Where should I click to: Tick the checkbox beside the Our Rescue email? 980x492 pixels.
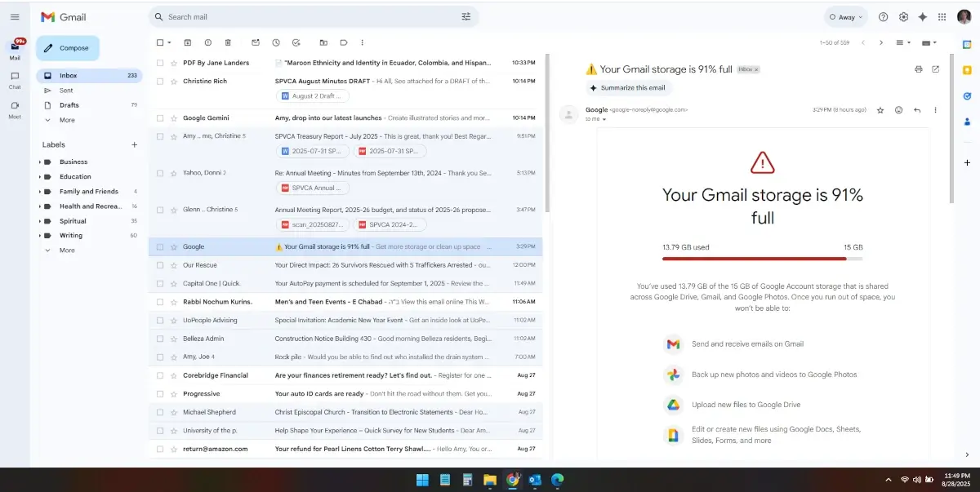pos(160,265)
